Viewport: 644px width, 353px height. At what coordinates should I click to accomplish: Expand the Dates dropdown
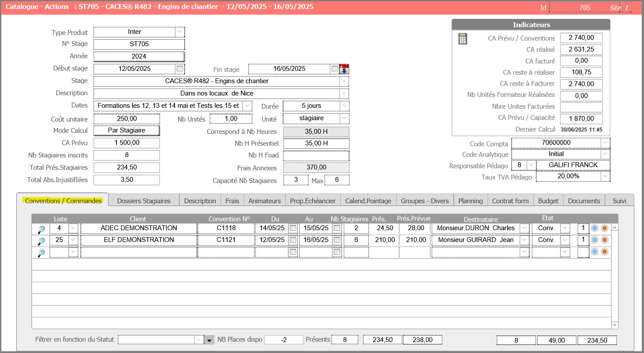point(247,106)
